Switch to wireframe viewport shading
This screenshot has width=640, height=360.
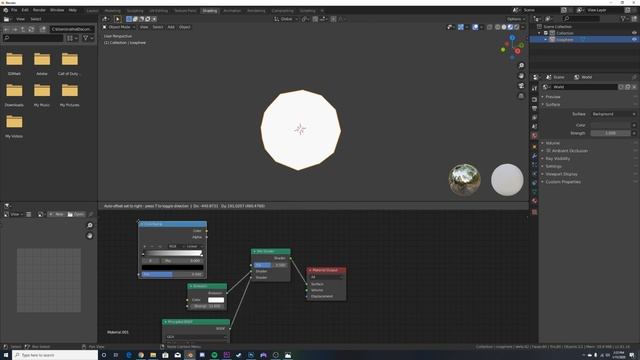coord(498,27)
